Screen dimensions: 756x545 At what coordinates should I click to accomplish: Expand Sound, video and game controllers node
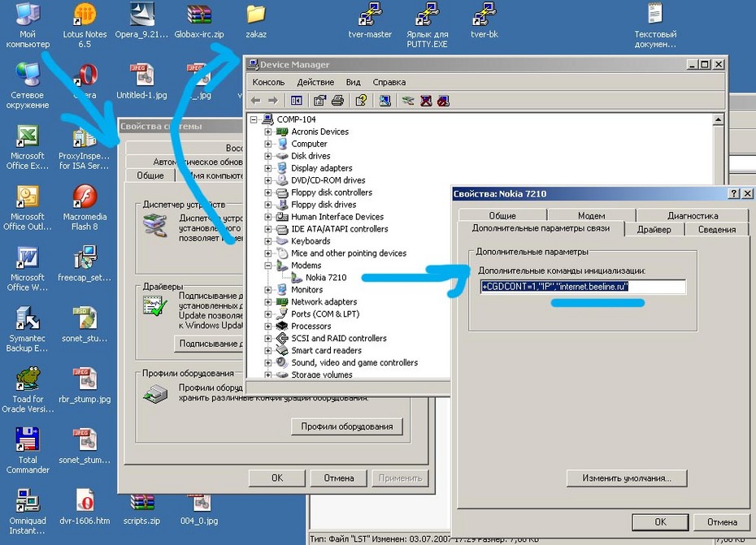tap(267, 363)
